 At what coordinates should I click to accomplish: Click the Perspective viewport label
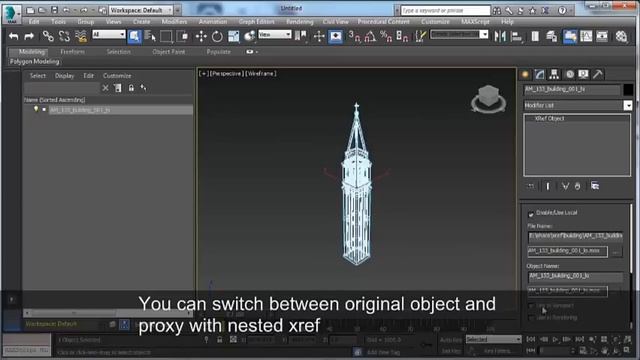pyautogui.click(x=226, y=73)
